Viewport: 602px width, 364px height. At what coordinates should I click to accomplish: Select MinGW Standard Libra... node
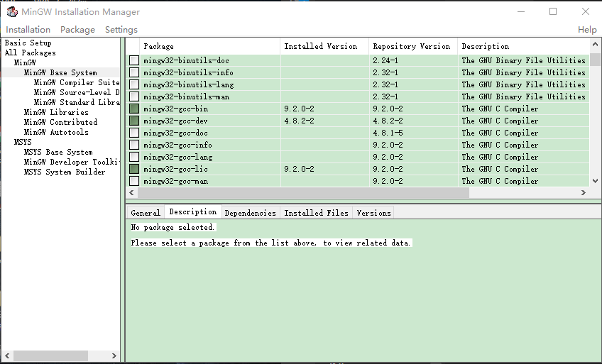77,102
